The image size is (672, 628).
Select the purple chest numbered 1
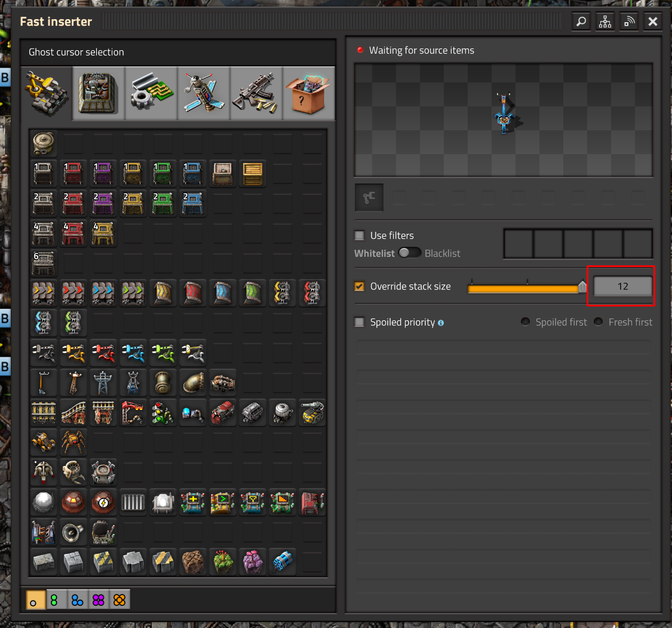103,173
